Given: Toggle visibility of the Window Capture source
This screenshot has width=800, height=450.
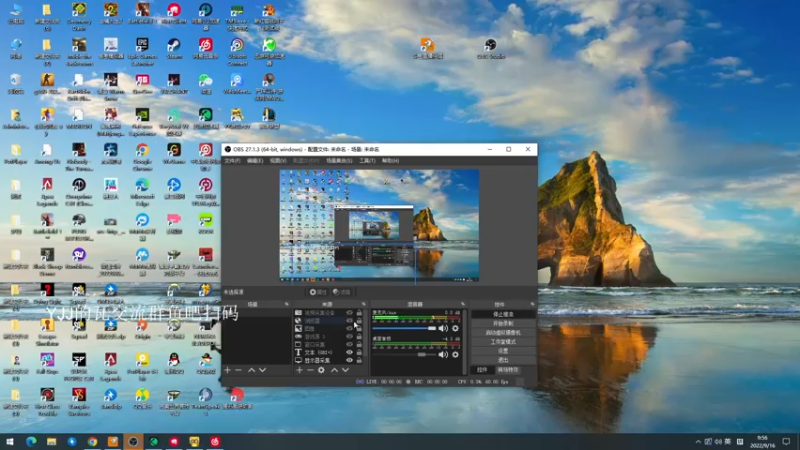Looking at the screenshot, I should 349,344.
